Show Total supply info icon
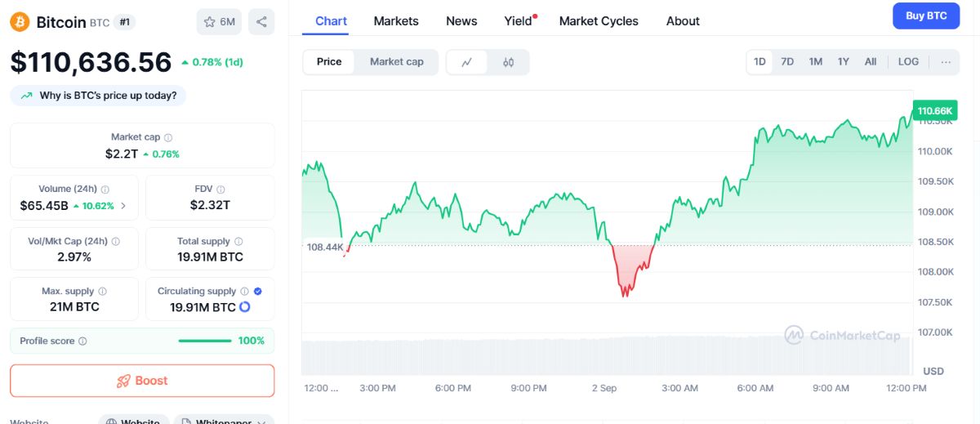Viewport: 980px width, 424px height. [x=238, y=242]
